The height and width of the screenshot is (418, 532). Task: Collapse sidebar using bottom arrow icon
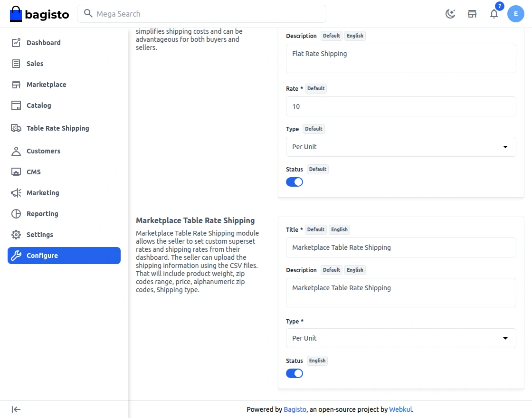click(x=16, y=409)
